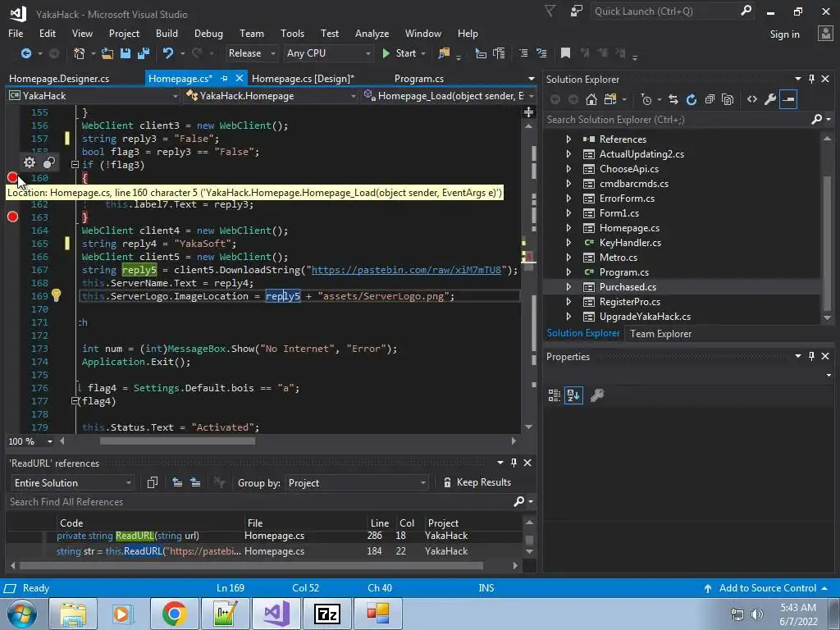Click the Open File toolbar icon
Viewport: 840px width, 630px height.
point(107,53)
